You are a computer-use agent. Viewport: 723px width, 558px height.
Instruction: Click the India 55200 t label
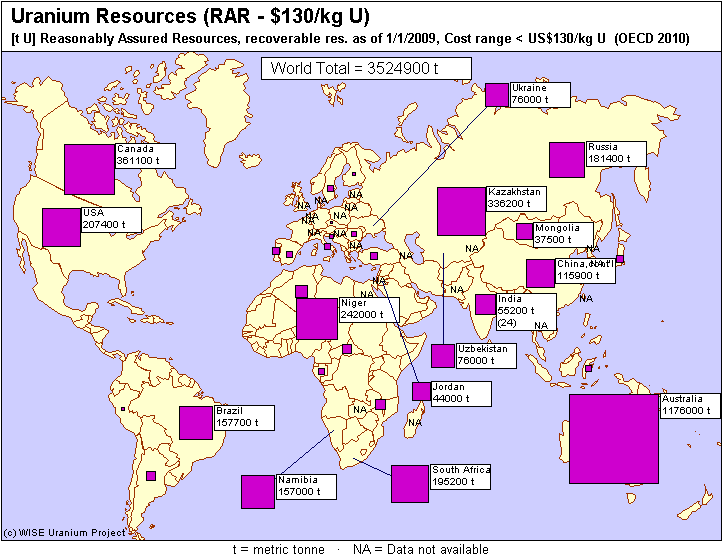coord(525,312)
